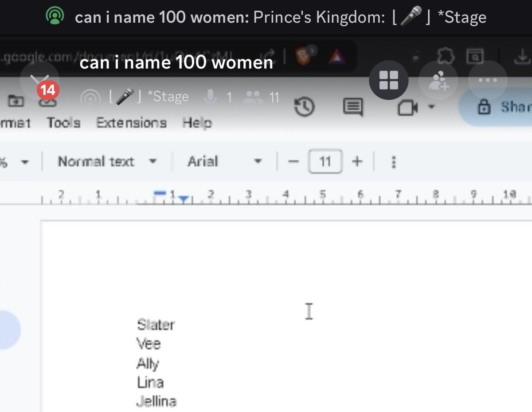Open the grid layout view button
The width and height of the screenshot is (532, 412).
[389, 80]
